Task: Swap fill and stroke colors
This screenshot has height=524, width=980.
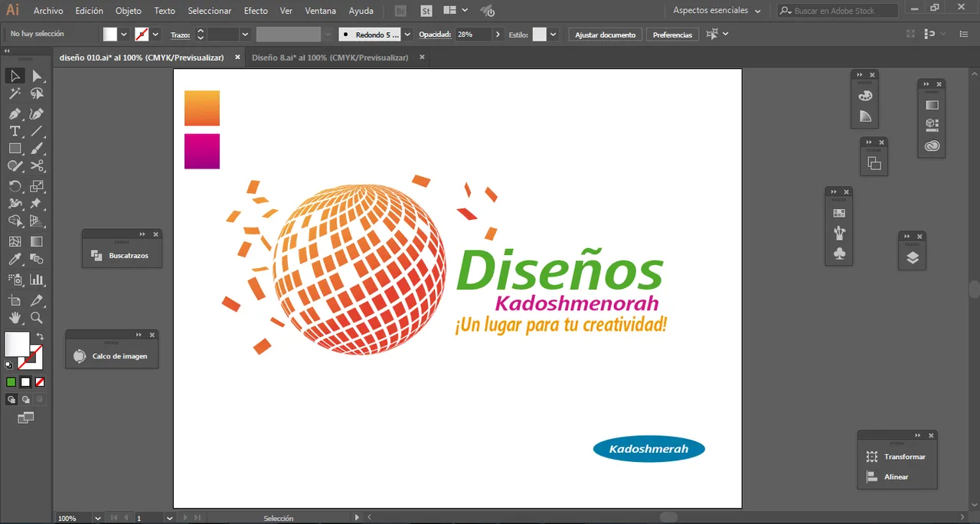Action: click(x=40, y=337)
